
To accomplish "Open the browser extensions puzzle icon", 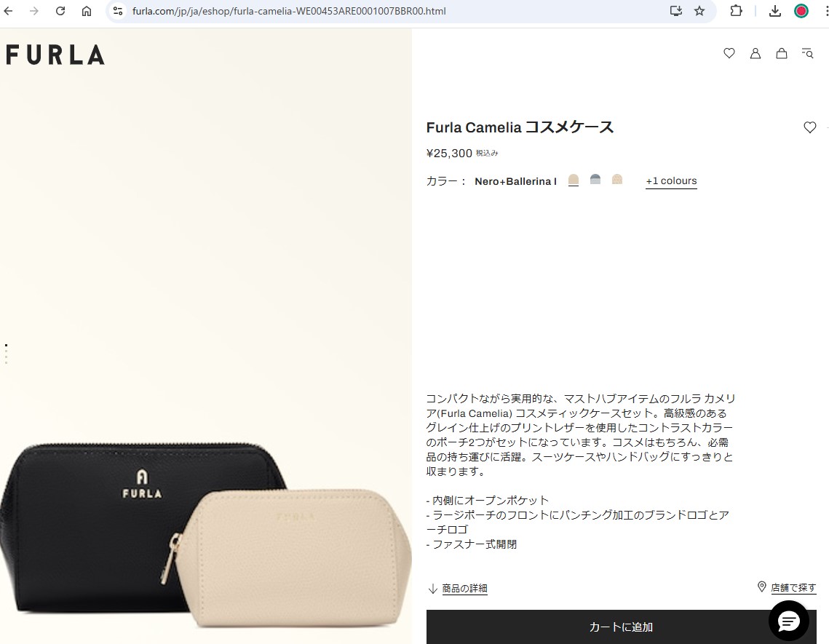I will tap(736, 11).
